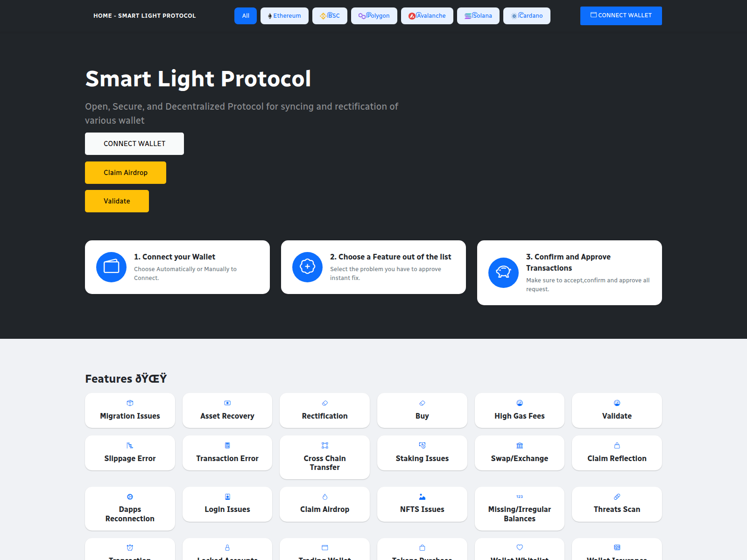Click the '2. Choose a Feature' step title

391,257
